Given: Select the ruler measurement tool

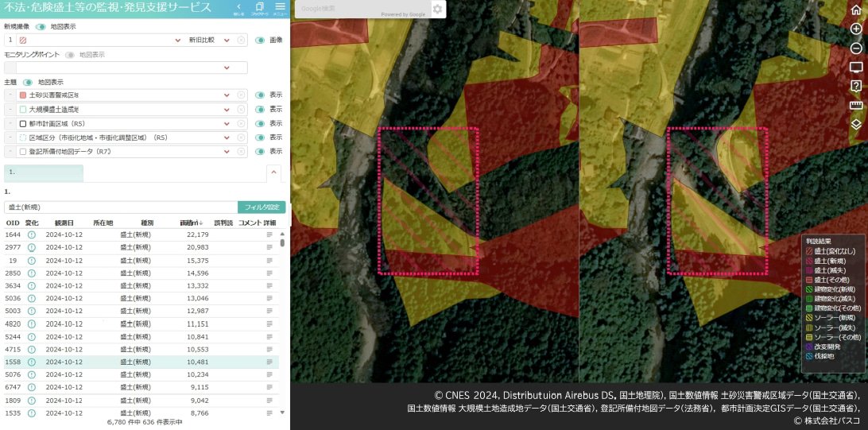Looking at the screenshot, I should pos(856,105).
